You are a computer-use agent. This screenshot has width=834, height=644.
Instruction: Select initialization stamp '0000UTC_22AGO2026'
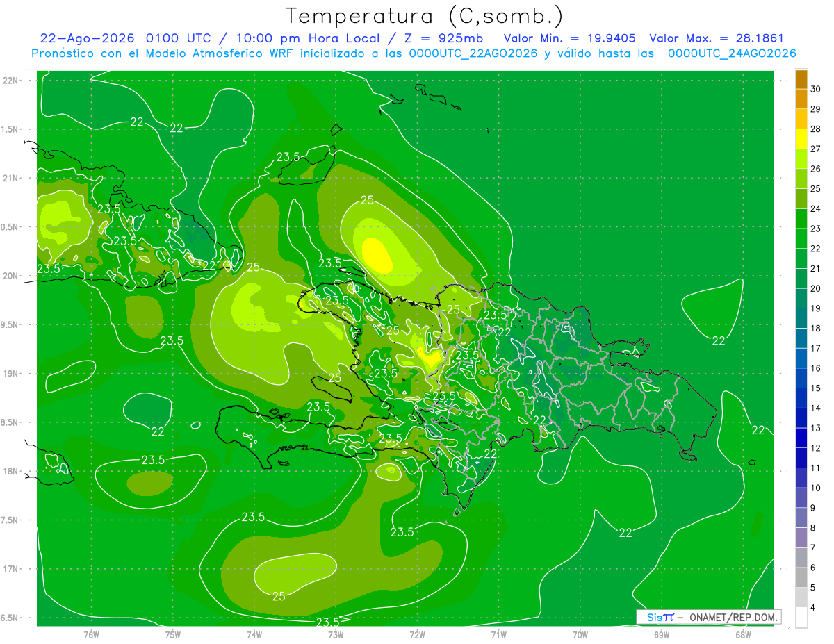click(x=473, y=53)
